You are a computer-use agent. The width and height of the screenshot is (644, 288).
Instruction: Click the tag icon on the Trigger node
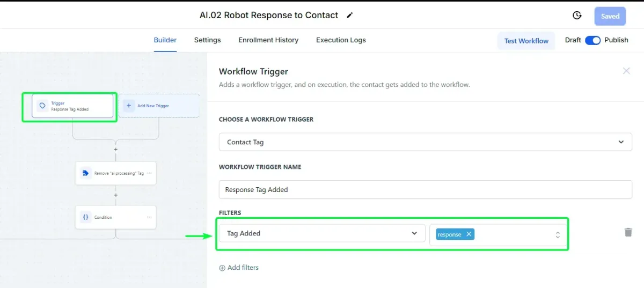(42, 106)
